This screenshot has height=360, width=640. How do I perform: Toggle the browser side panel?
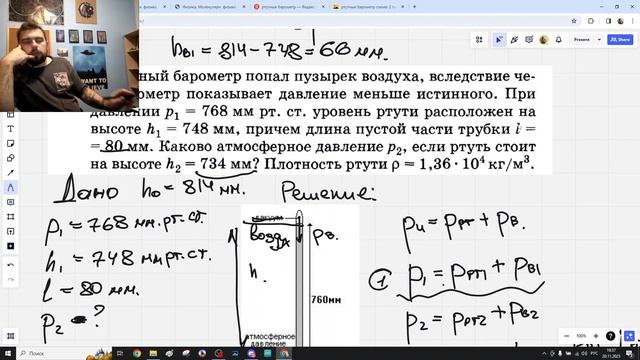pos(608,21)
